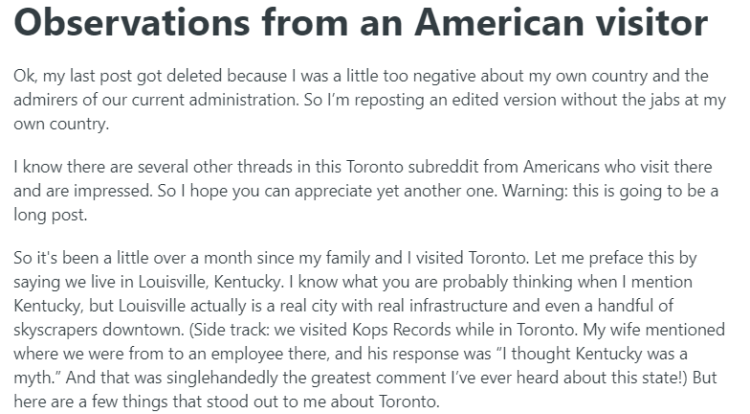750x414 pixels.
Task: Click the store name "Kops Records"
Action: (x=402, y=330)
